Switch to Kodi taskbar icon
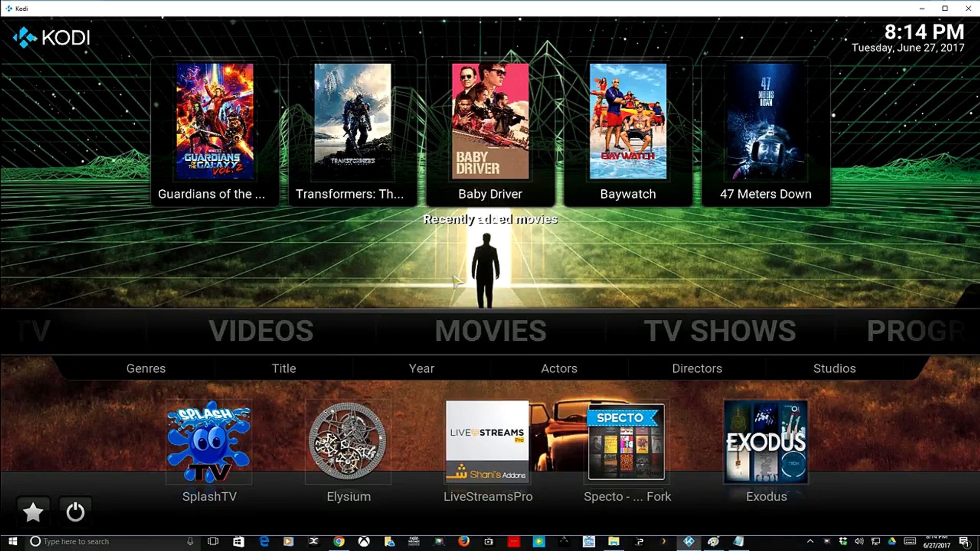Image resolution: width=980 pixels, height=551 pixels. (x=689, y=541)
